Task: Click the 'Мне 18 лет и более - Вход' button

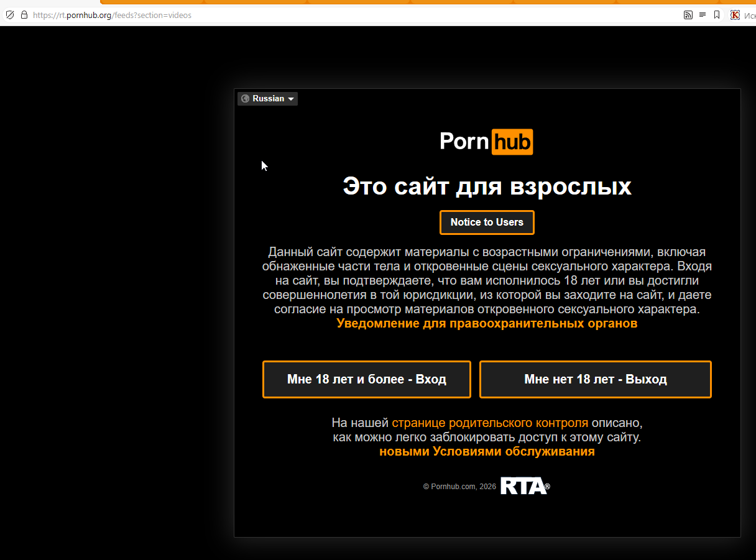Action: [367, 379]
